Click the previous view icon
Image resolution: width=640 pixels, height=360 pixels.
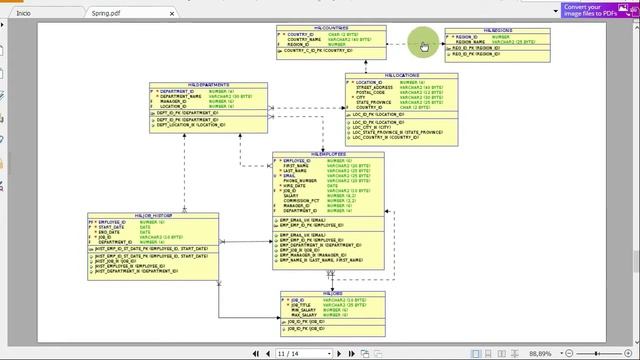(365, 353)
